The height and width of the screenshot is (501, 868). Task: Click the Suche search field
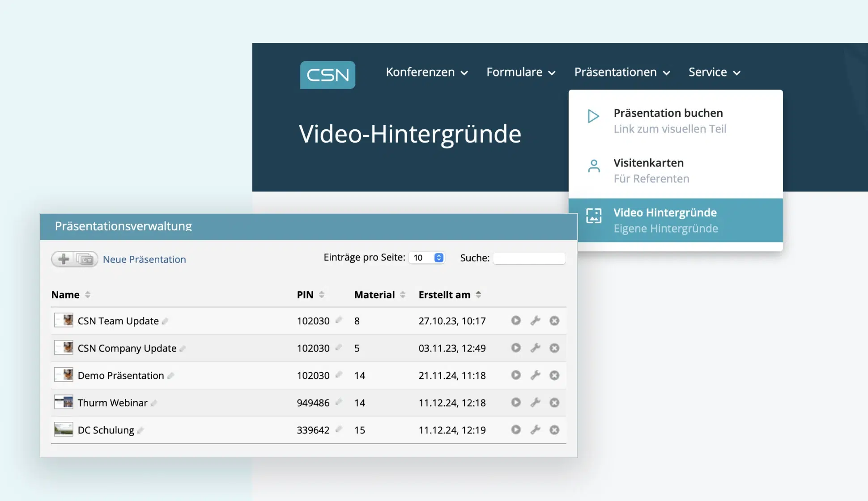coord(529,258)
